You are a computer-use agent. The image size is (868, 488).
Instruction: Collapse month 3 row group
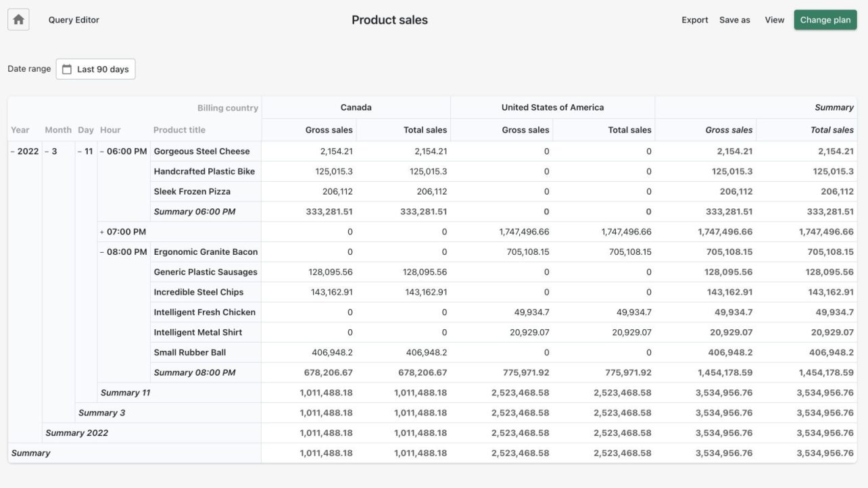[47, 151]
